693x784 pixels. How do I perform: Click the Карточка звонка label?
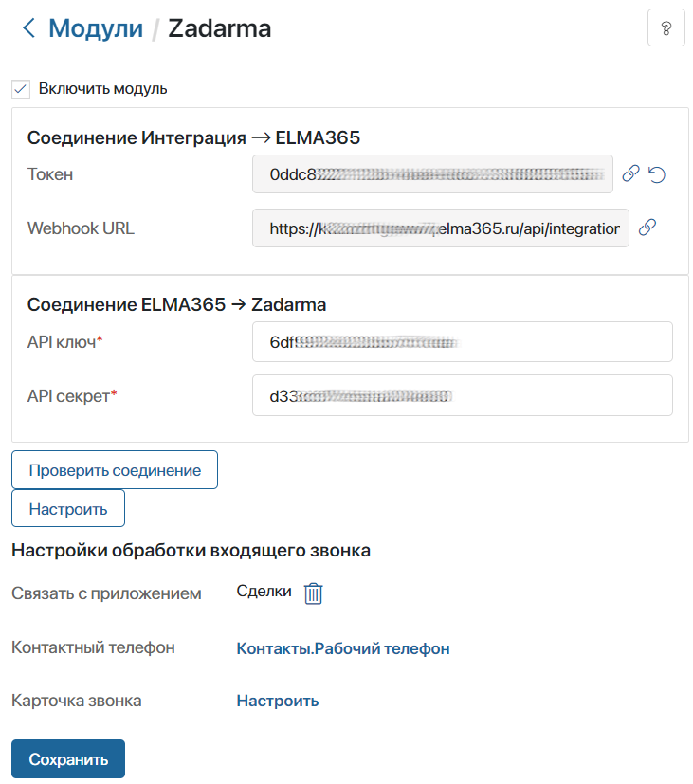point(77,701)
